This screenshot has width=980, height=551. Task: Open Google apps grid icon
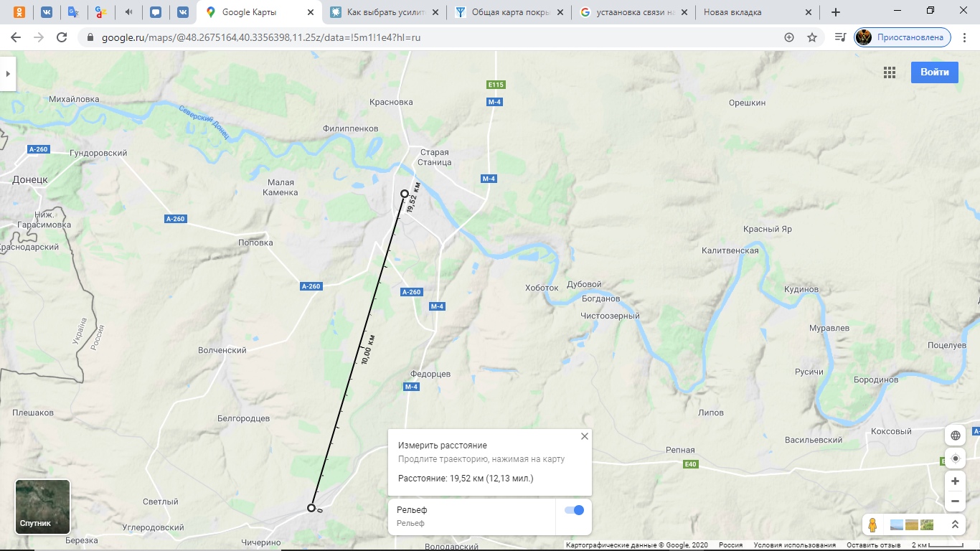pyautogui.click(x=890, y=72)
